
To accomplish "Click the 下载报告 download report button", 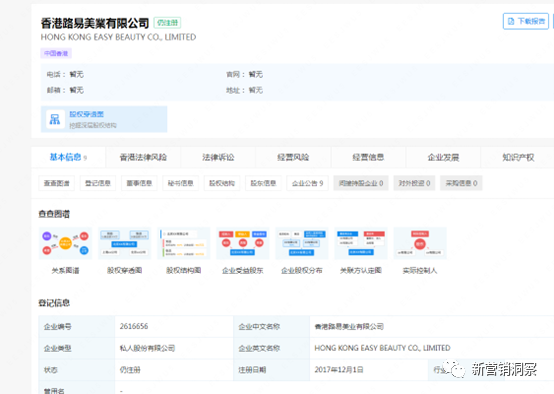I will tap(525, 21).
